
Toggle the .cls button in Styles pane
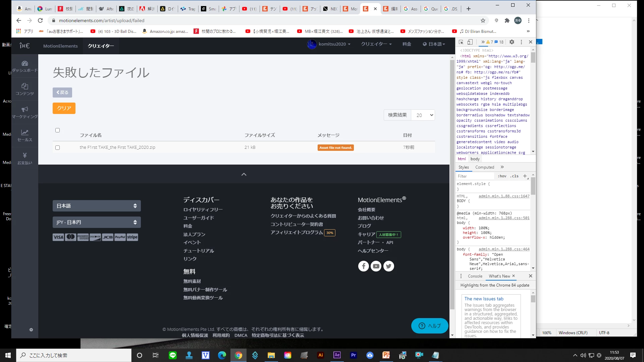(x=514, y=176)
